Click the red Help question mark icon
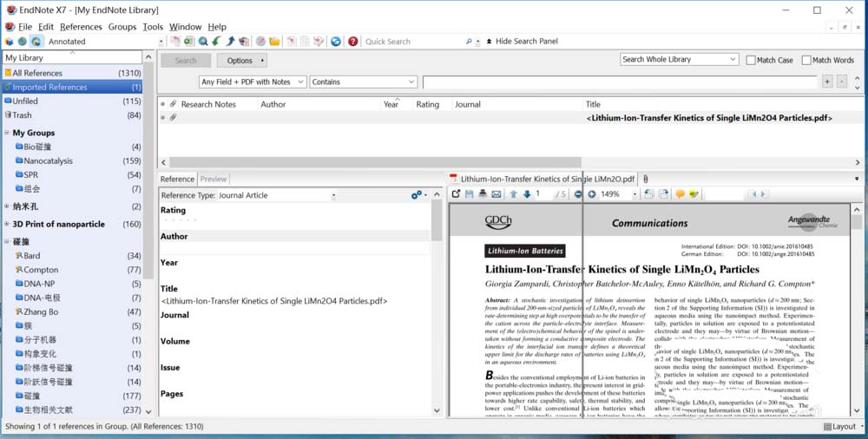 point(353,41)
